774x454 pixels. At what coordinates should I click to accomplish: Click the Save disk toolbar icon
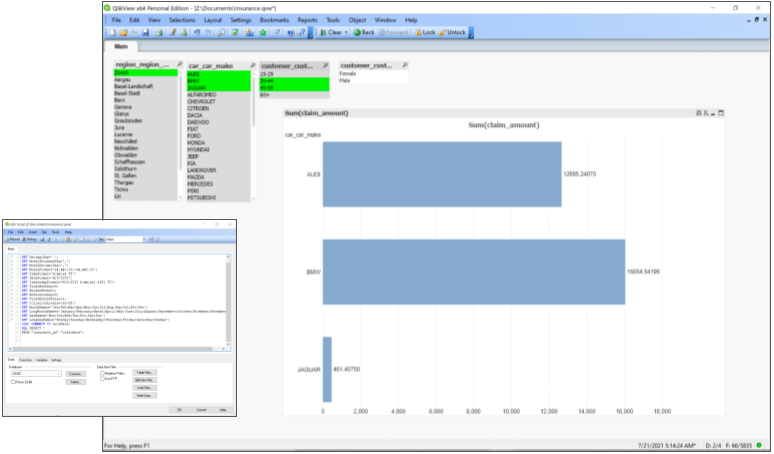(146, 33)
